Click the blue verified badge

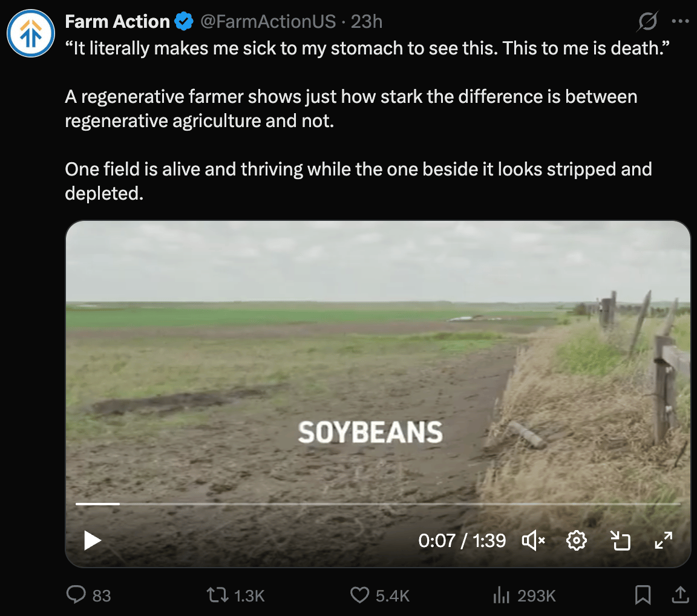[x=183, y=21]
